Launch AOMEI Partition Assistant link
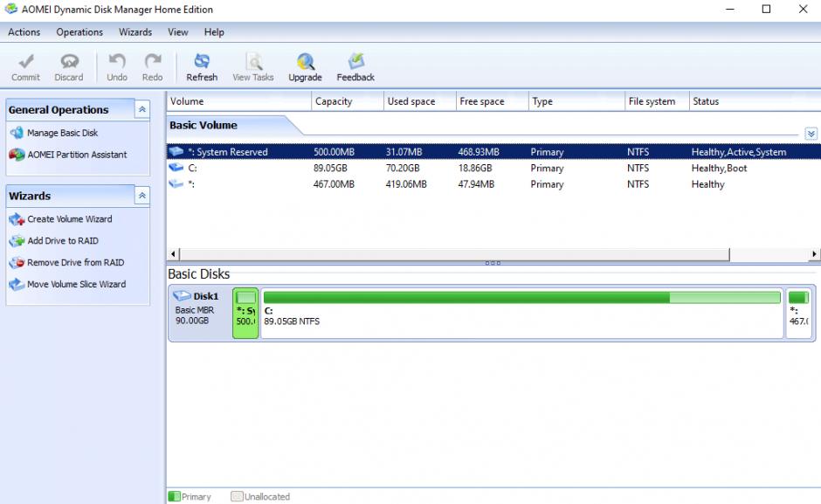This screenshot has width=821, height=504. (77, 155)
